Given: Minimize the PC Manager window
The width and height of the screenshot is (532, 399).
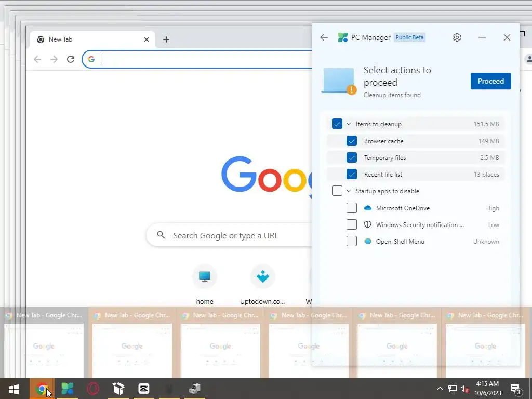Looking at the screenshot, I should click(x=482, y=37).
